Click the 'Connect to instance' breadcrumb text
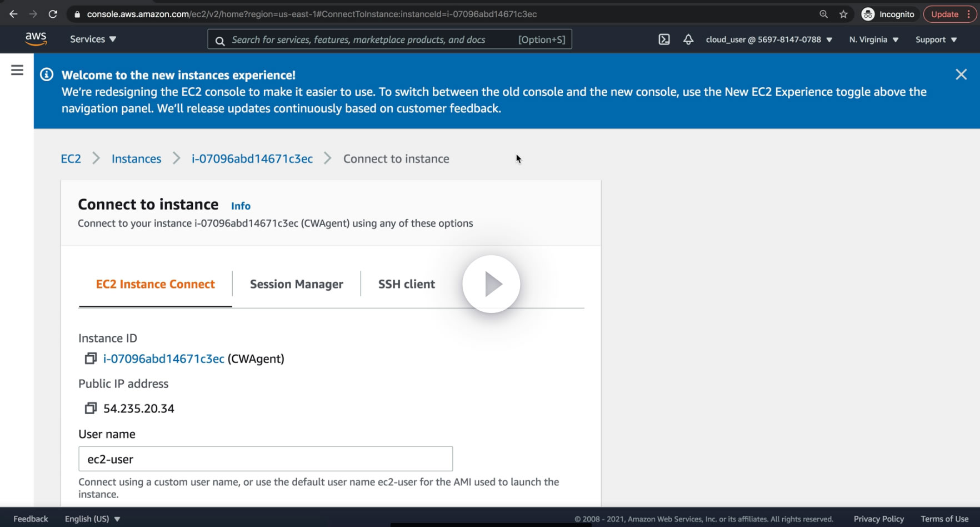 coord(396,159)
